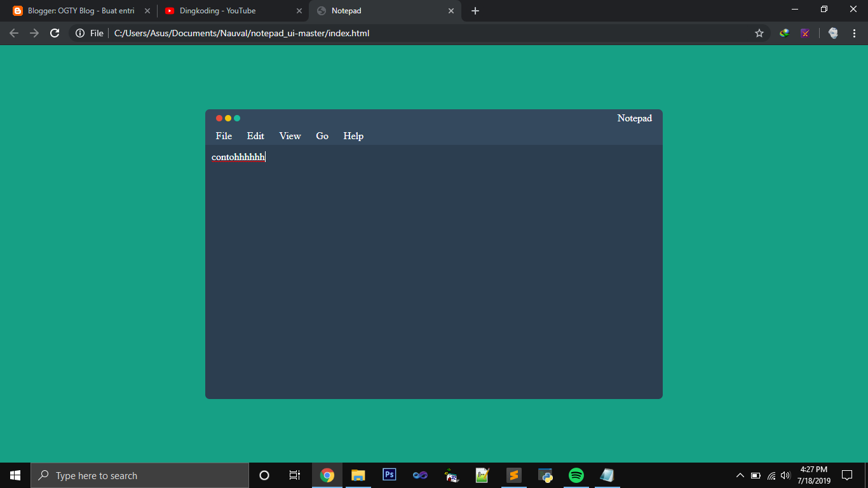Open the Help menu in Notepad
Image resolution: width=868 pixels, height=488 pixels.
(x=353, y=136)
